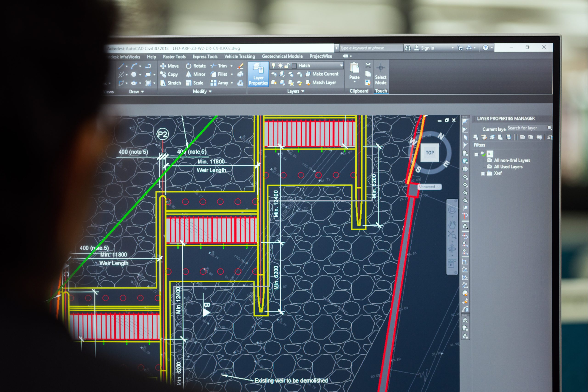Select the Array tool
Viewport: 588px width, 392px height.
tap(220, 83)
